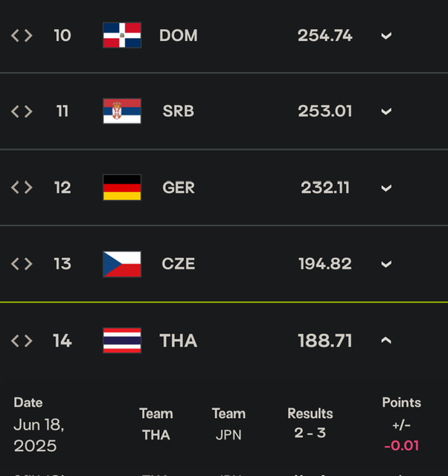
Task: Click rank movement arrows beside rank 14
Action: click(x=22, y=341)
